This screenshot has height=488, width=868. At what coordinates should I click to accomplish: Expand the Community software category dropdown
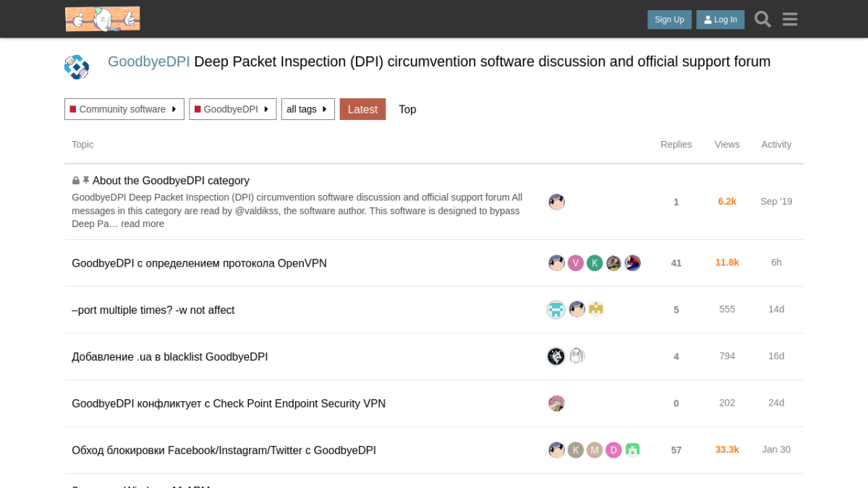(x=124, y=109)
